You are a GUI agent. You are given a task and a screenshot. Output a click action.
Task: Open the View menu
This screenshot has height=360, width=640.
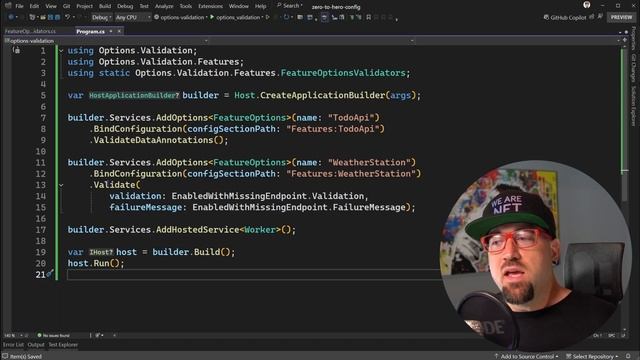click(51, 6)
